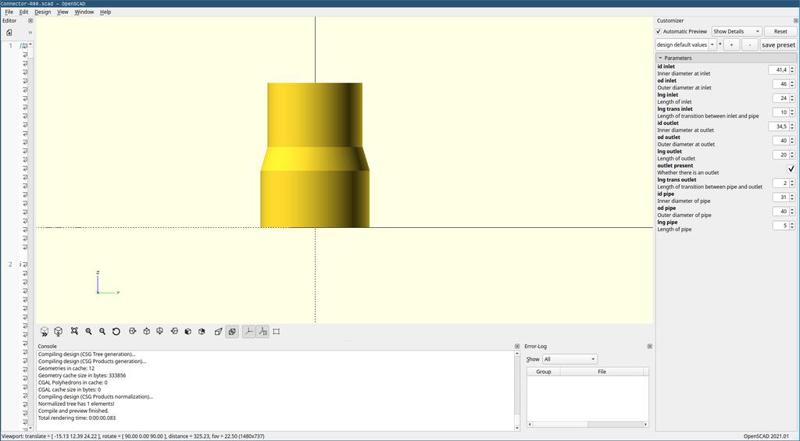800x441 pixels.
Task: Click the Editor toolbar overflow arrow
Action: 30,33
